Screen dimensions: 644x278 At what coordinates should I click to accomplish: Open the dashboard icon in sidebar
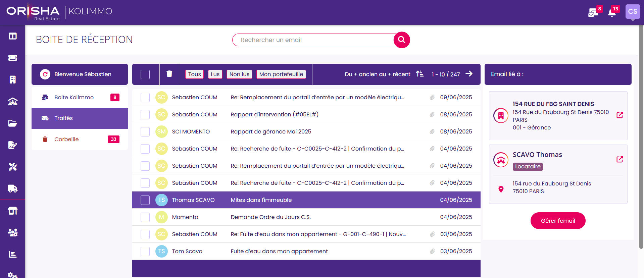click(13, 36)
